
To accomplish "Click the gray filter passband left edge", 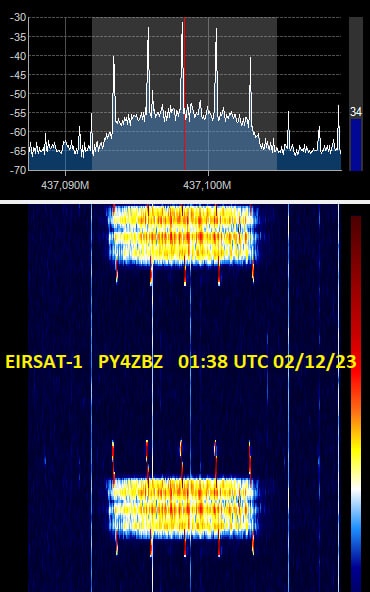I will (x=92, y=94).
